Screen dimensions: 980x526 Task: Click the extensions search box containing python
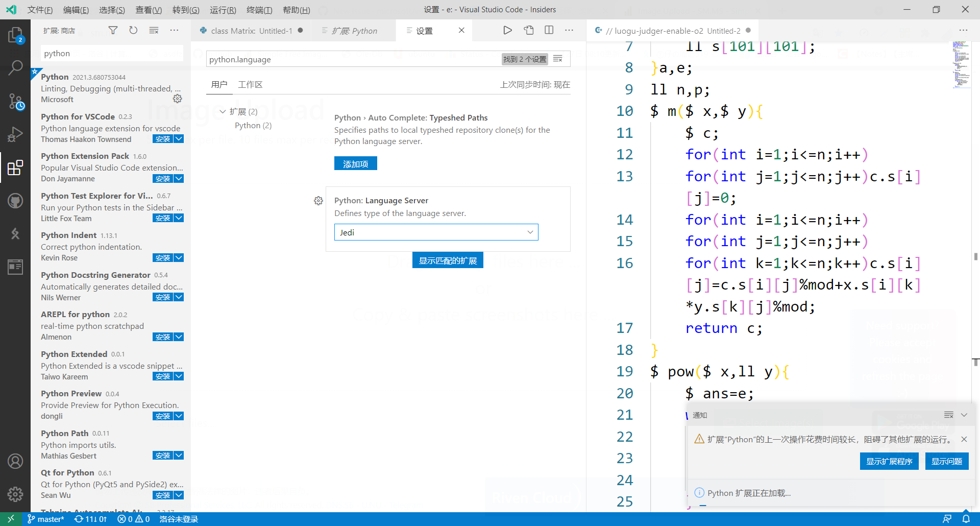click(112, 54)
